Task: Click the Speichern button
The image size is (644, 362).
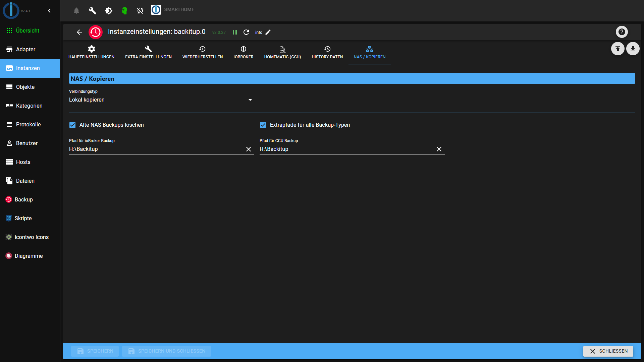Action: coord(95,351)
